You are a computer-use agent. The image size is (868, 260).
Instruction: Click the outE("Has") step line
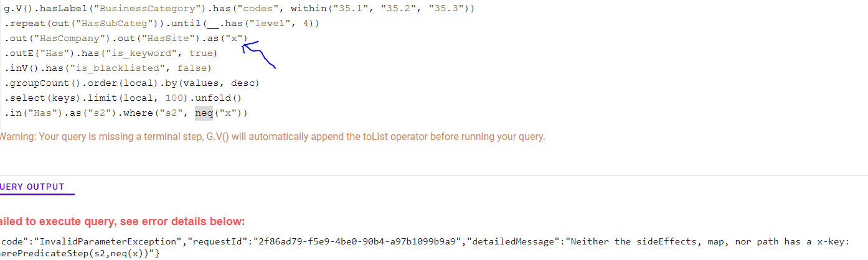tap(39, 53)
